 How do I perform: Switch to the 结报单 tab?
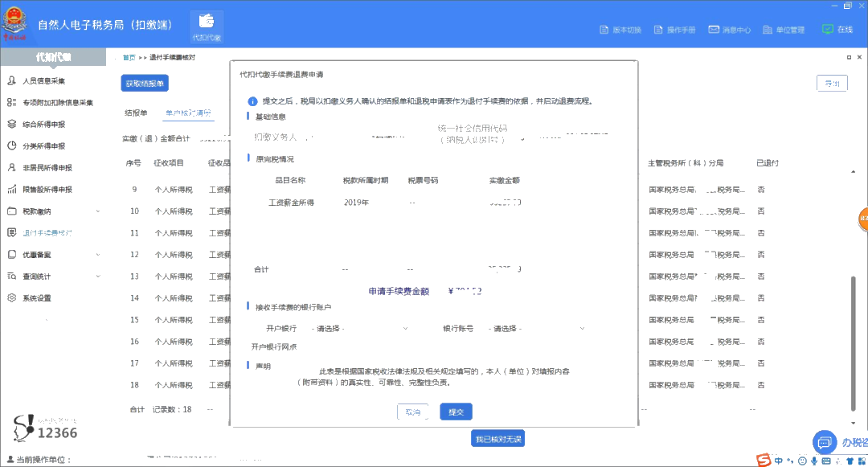136,113
